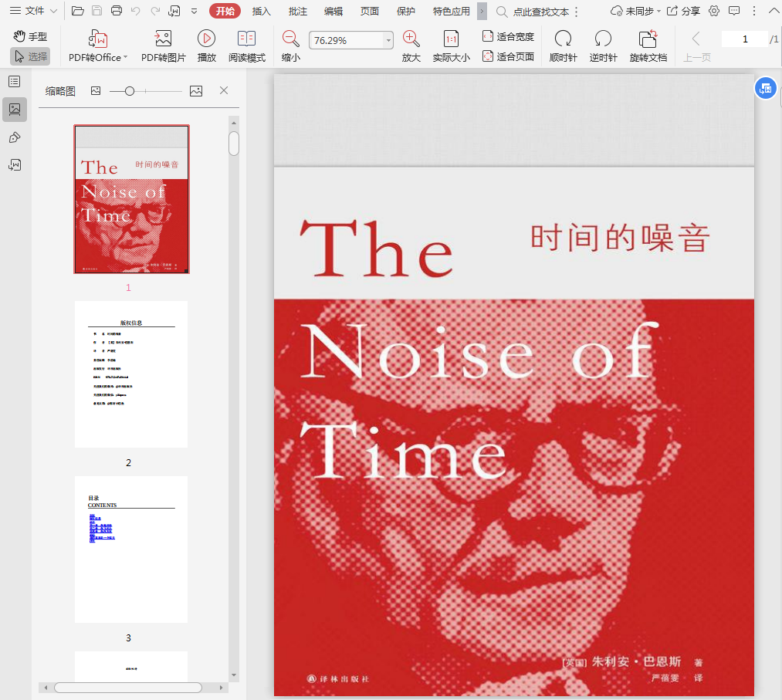Image resolution: width=782 pixels, height=700 pixels.
Task: Switch to the 保护 tab
Action: [x=405, y=11]
